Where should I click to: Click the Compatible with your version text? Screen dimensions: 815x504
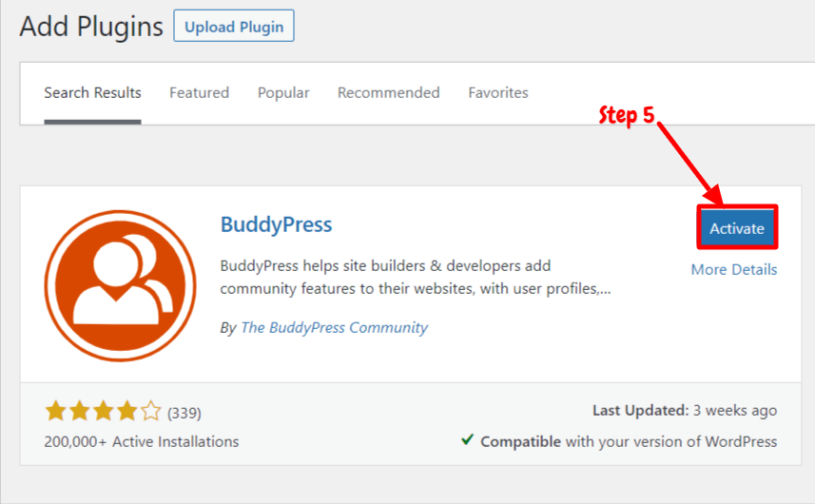tap(629, 441)
